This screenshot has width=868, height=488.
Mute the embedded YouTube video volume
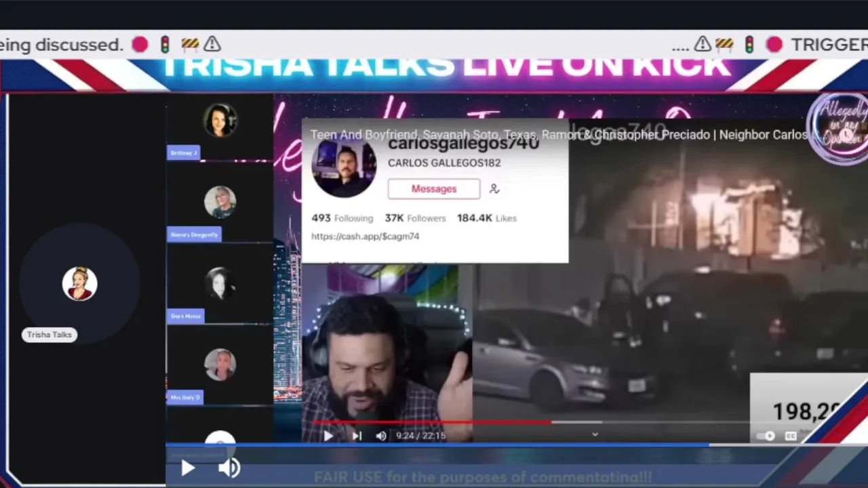coord(381,436)
